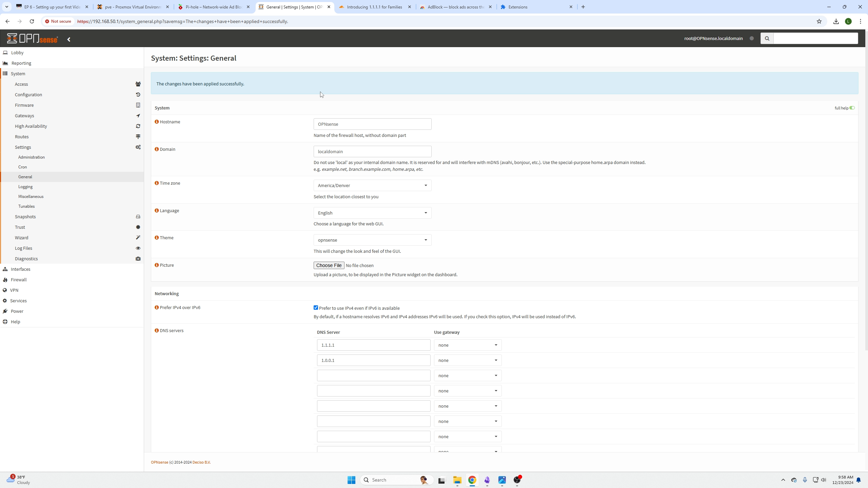The image size is (868, 488).
Task: Click the Domain input field
Action: click(x=372, y=151)
